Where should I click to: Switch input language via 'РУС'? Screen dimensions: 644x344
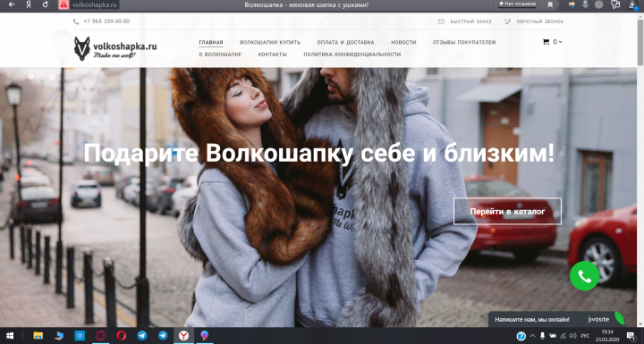click(585, 336)
